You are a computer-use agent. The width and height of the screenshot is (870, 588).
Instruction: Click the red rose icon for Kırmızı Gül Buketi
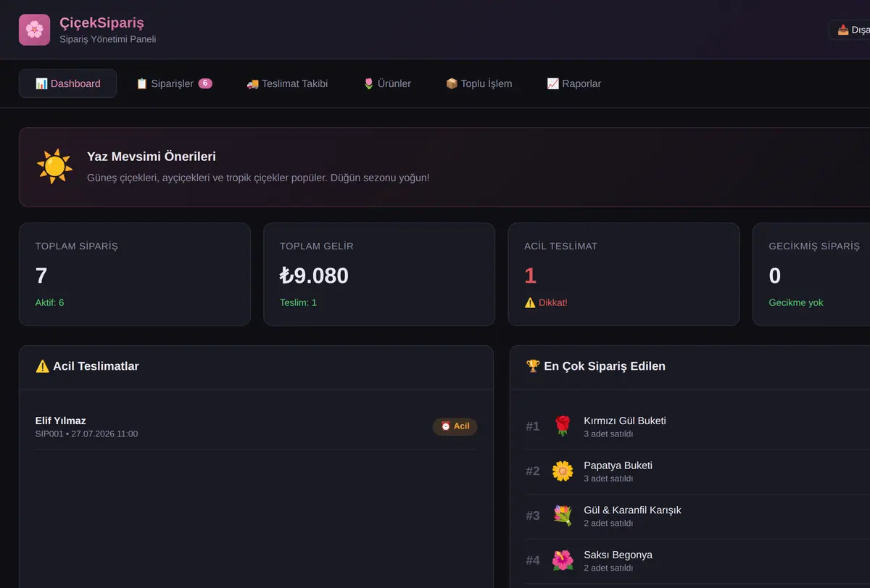coord(563,426)
